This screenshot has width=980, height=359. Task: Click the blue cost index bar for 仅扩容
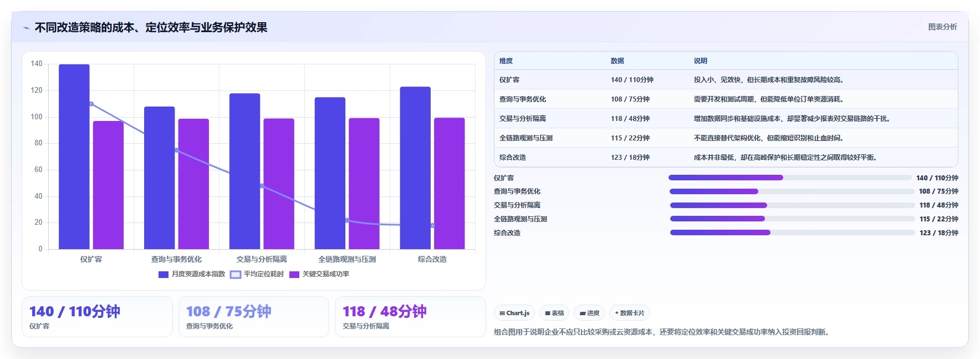tap(74, 156)
